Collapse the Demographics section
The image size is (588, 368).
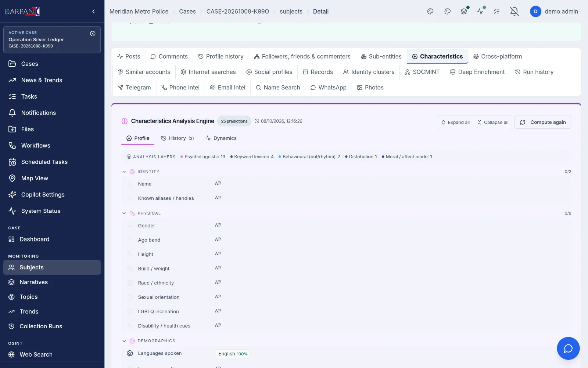[x=124, y=341]
